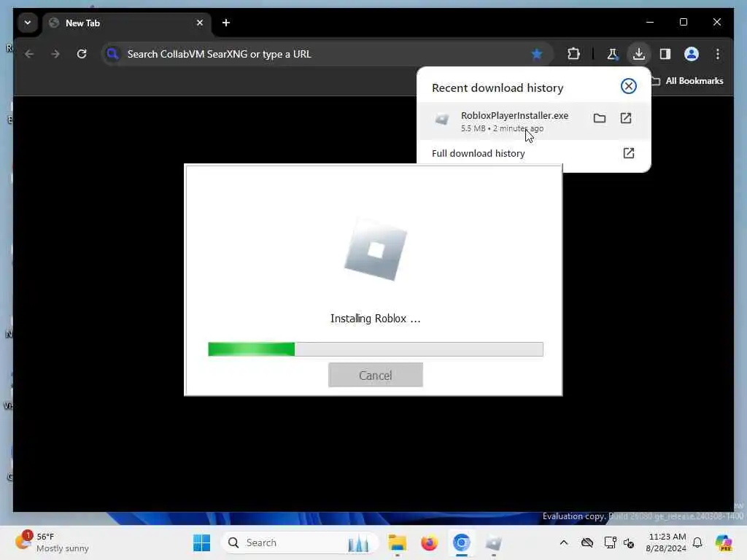Click the browser forward arrow

55,54
